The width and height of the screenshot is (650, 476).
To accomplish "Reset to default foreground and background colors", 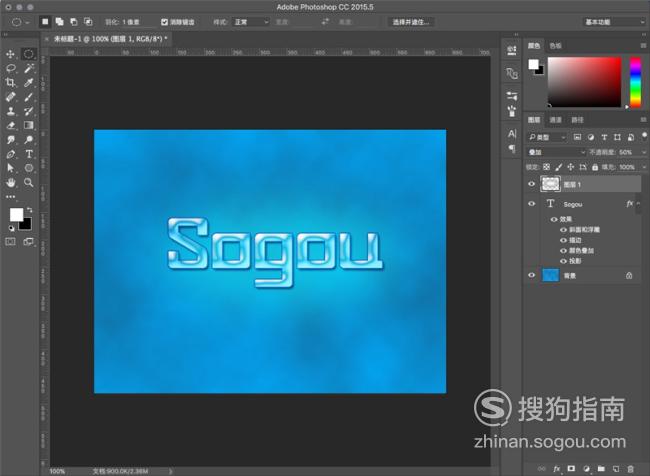I will (12, 228).
